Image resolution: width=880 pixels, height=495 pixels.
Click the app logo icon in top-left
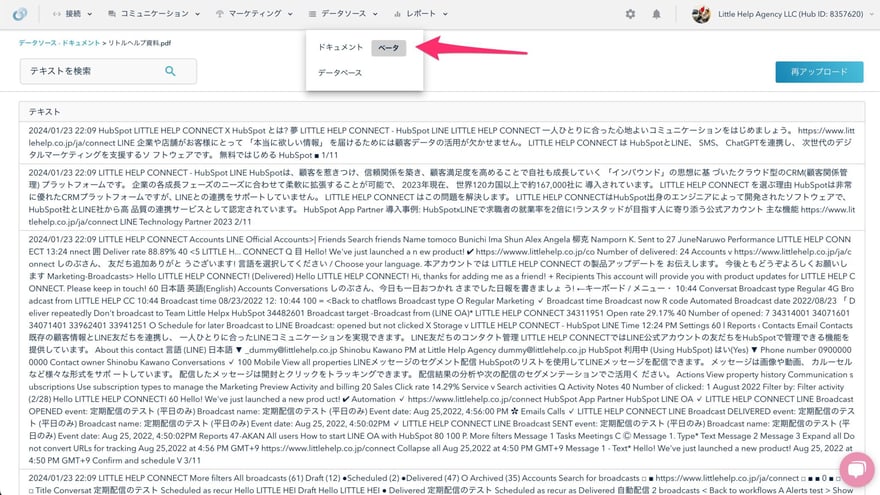[x=20, y=14]
